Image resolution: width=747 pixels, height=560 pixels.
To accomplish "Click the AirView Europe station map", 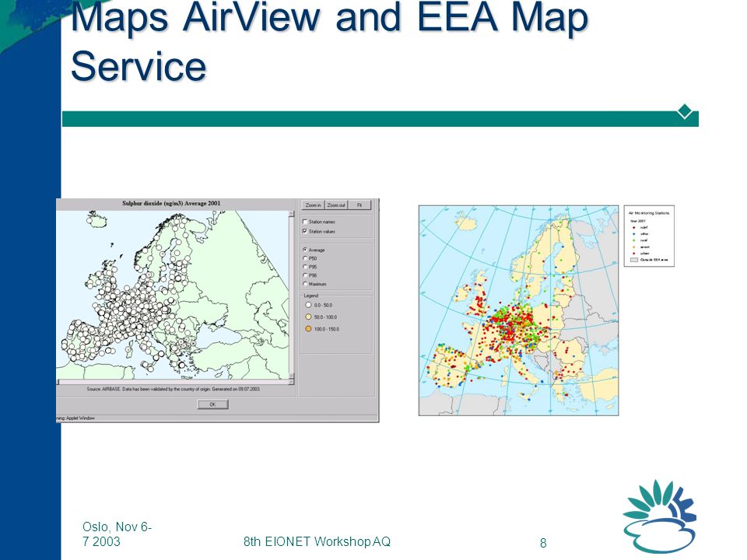I will 173,296.
